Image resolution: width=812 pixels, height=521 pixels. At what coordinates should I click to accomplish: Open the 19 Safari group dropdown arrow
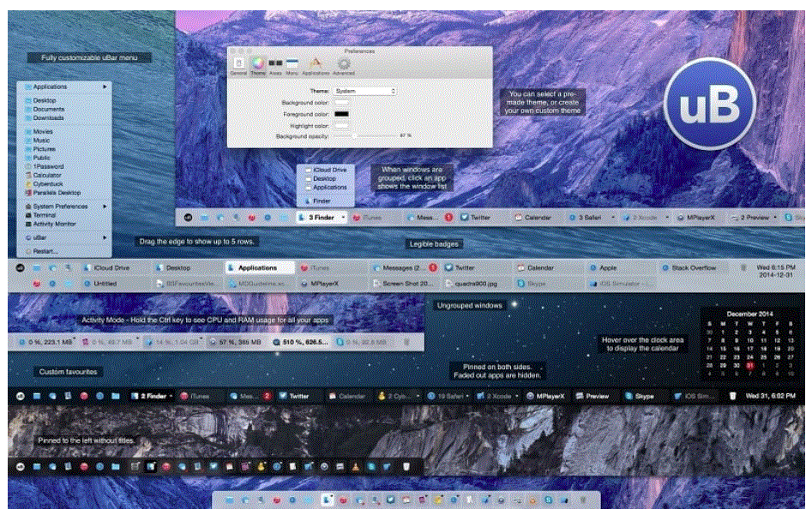pyautogui.click(x=466, y=396)
